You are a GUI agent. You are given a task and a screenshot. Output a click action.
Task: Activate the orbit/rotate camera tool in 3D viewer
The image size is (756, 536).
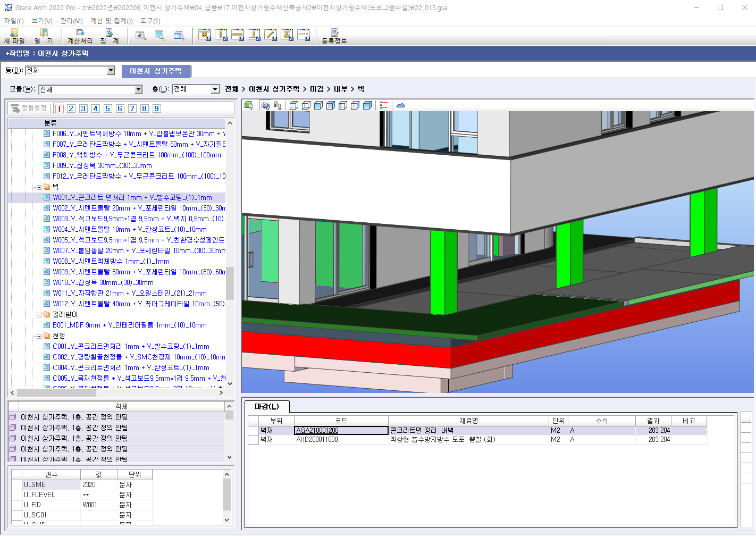[x=266, y=105]
